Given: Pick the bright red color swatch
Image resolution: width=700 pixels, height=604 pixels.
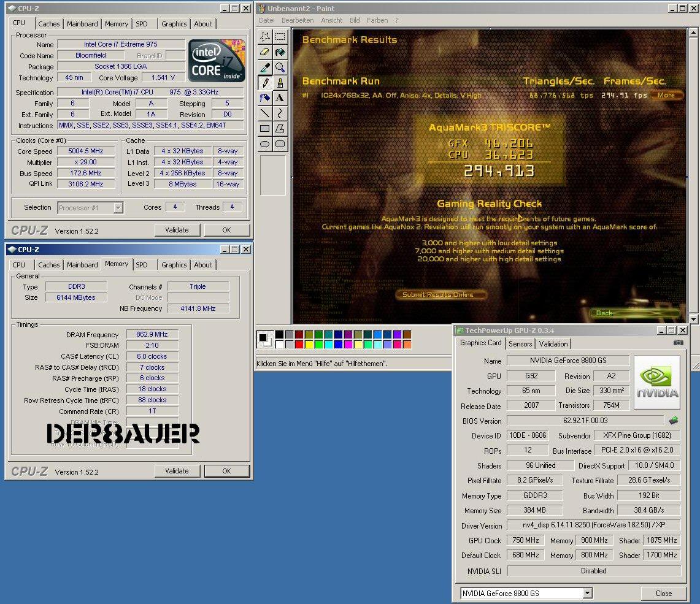Looking at the screenshot, I should click(x=299, y=344).
